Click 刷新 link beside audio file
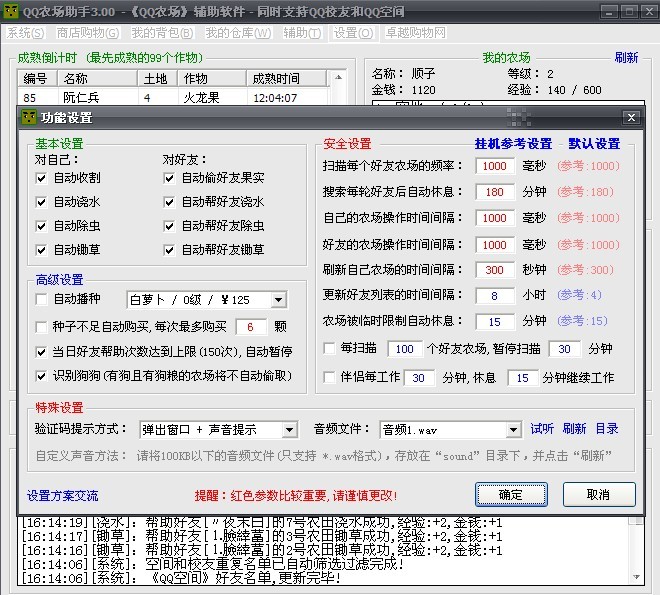Image resolution: width=660 pixels, height=595 pixels. tap(574, 429)
